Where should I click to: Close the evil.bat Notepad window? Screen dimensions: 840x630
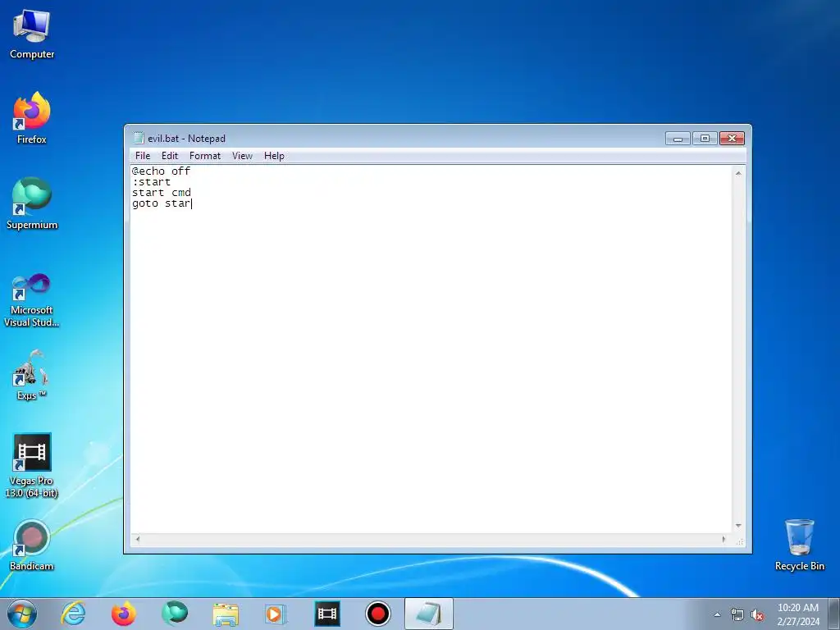click(x=732, y=139)
